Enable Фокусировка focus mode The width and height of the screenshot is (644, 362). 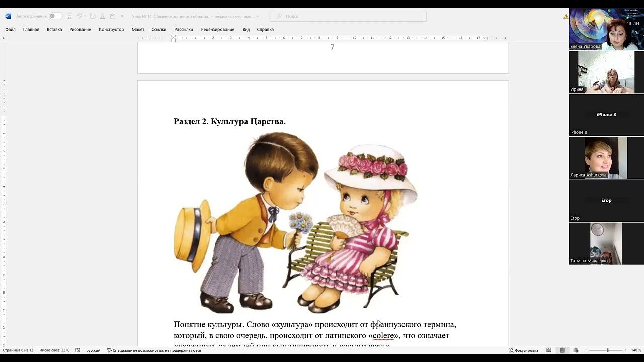(x=524, y=350)
